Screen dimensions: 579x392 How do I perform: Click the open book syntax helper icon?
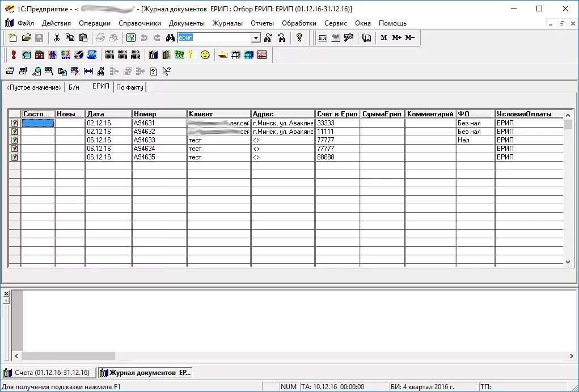pyautogui.click(x=366, y=37)
